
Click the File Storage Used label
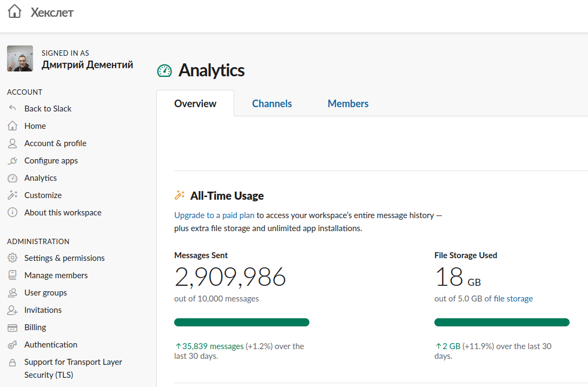point(466,255)
